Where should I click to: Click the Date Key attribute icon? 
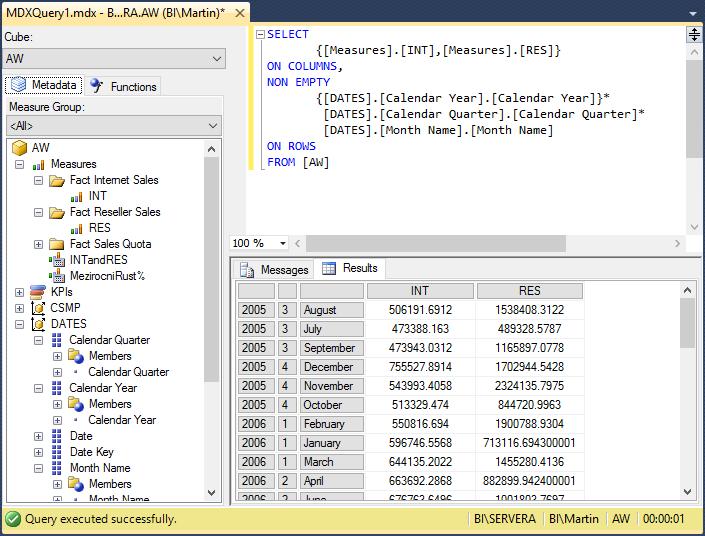pos(57,452)
